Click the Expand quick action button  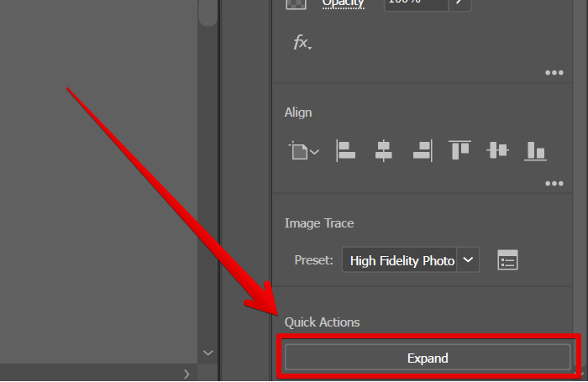point(428,358)
